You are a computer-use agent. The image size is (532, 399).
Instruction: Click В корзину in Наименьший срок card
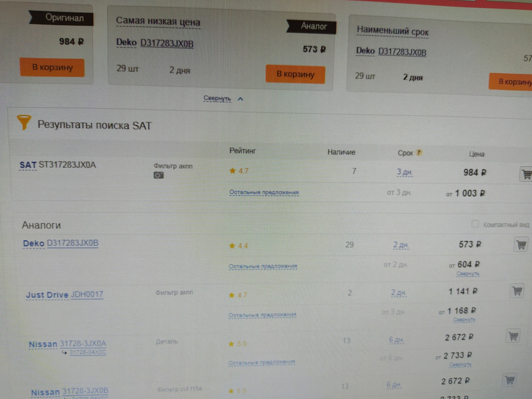coord(510,81)
